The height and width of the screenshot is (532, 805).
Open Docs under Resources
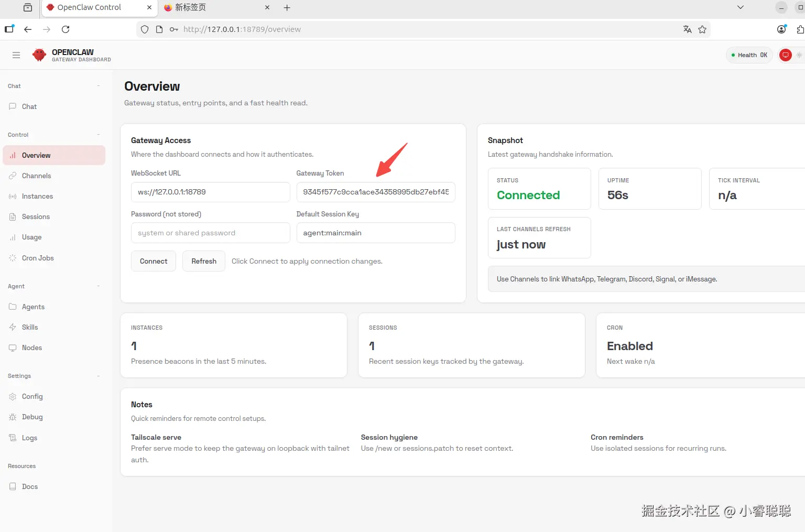tap(54, 486)
